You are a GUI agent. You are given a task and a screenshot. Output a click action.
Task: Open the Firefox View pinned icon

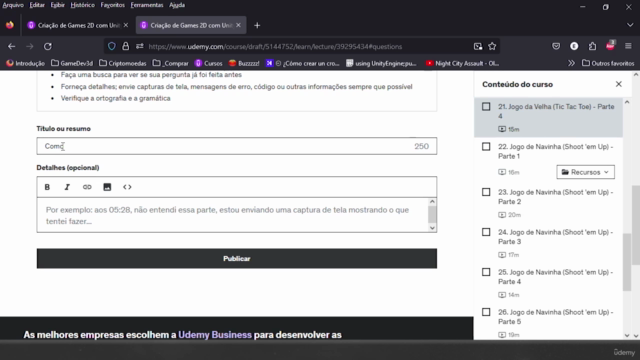tap(10, 25)
